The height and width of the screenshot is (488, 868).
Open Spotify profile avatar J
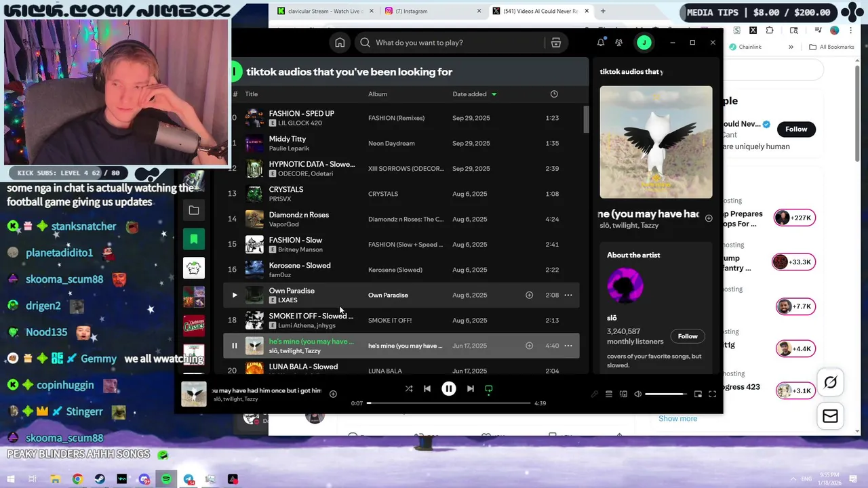pos(644,43)
